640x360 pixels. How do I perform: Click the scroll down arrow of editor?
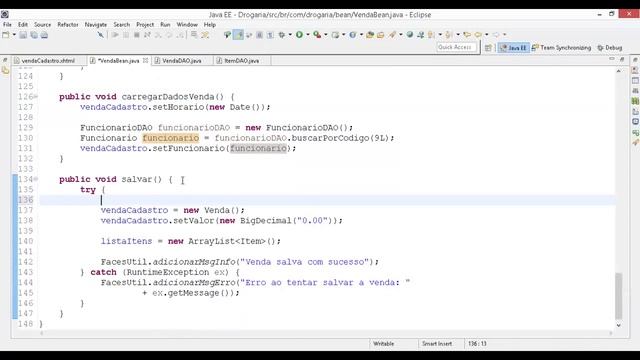coord(619,325)
